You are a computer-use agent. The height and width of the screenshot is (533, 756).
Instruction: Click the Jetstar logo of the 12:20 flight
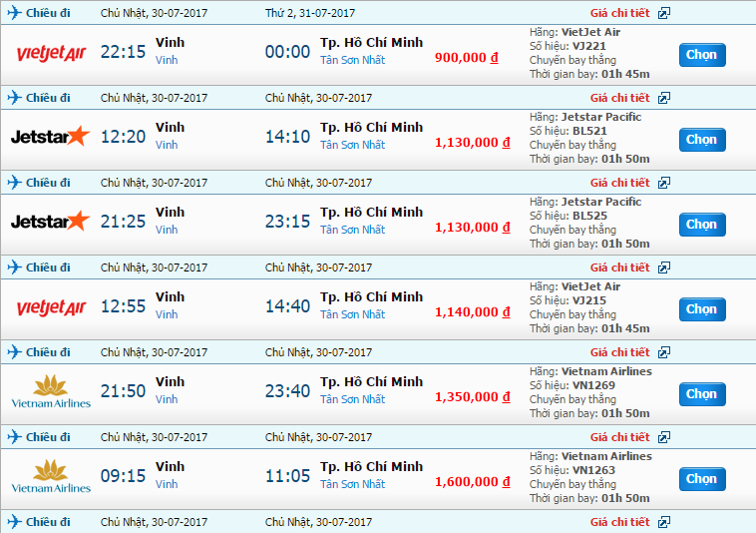[50, 137]
